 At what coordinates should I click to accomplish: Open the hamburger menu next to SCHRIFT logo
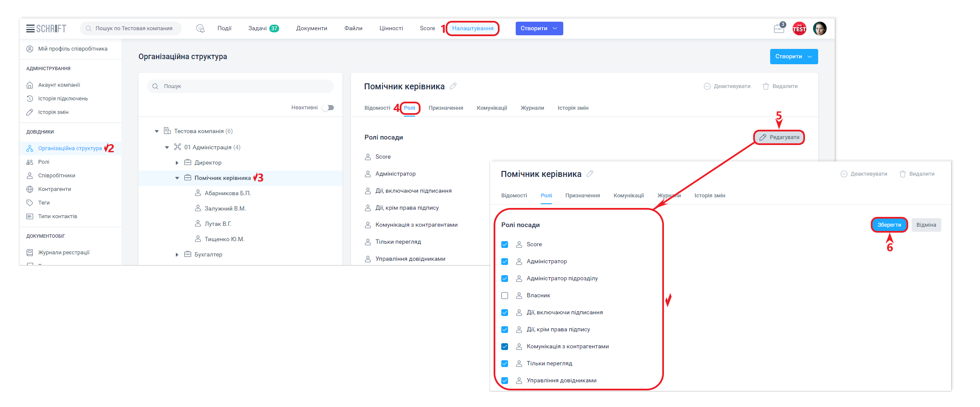tap(30, 28)
